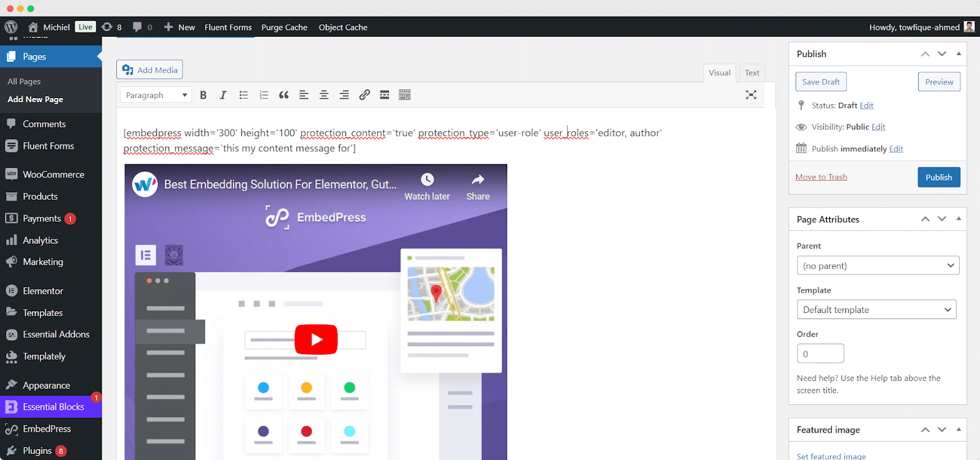Open Michiel site home link

pos(49,27)
